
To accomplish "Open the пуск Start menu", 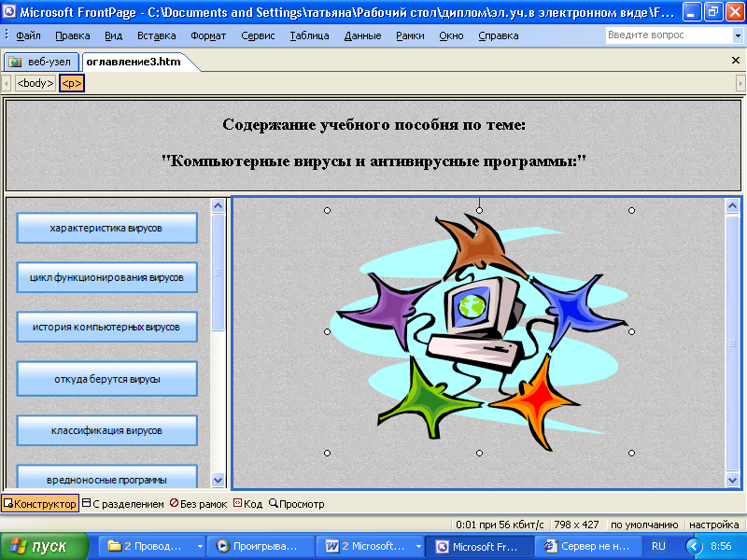I will coord(44,547).
